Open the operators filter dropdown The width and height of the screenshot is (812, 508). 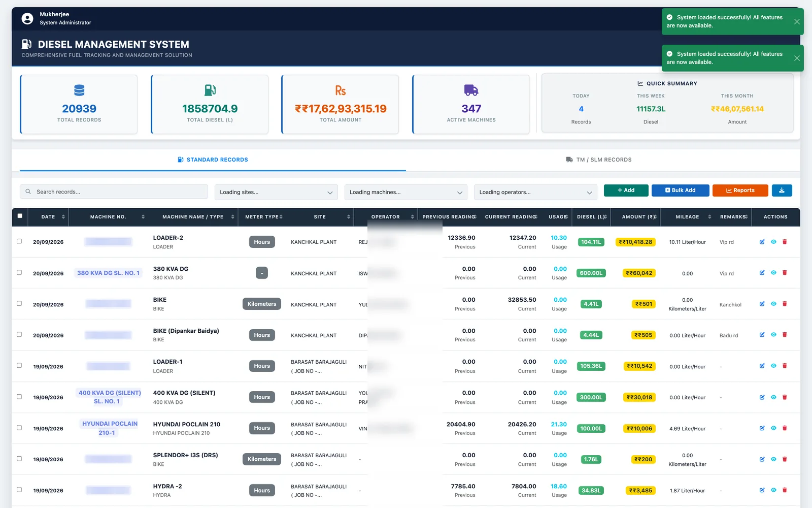tap(535, 192)
